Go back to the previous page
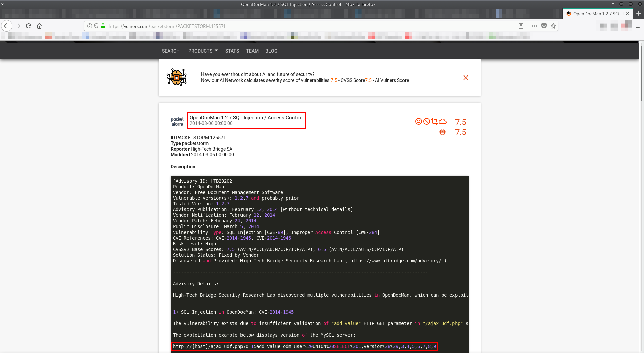 click(x=7, y=26)
